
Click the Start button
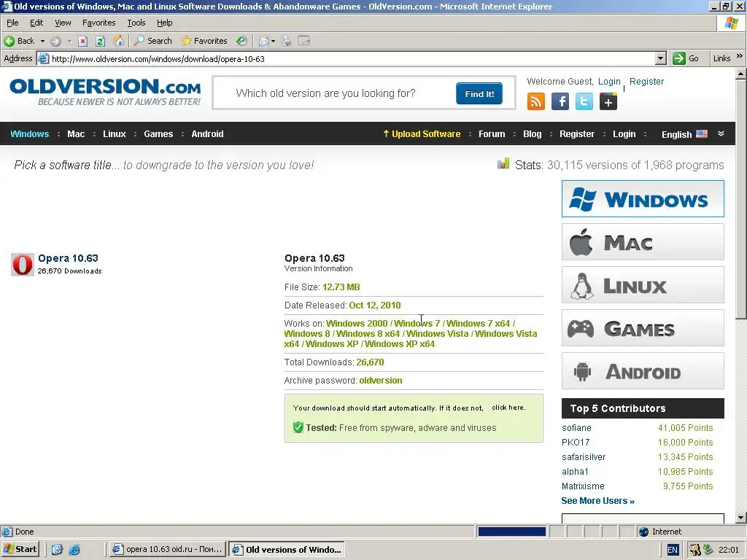coord(20,550)
